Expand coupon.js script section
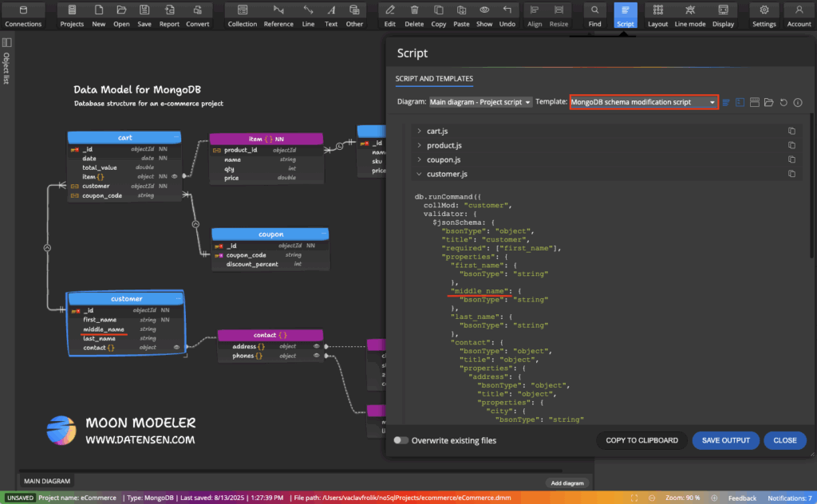Image resolution: width=817 pixels, height=504 pixels. [419, 159]
